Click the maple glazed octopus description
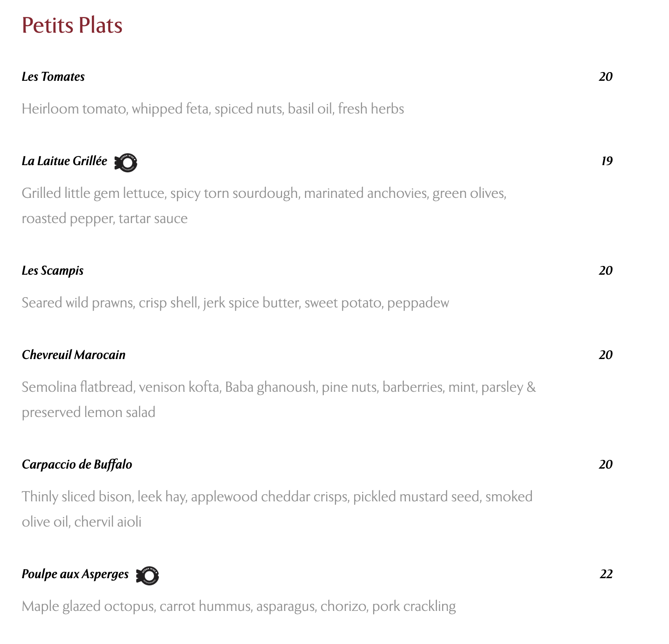 (x=239, y=606)
